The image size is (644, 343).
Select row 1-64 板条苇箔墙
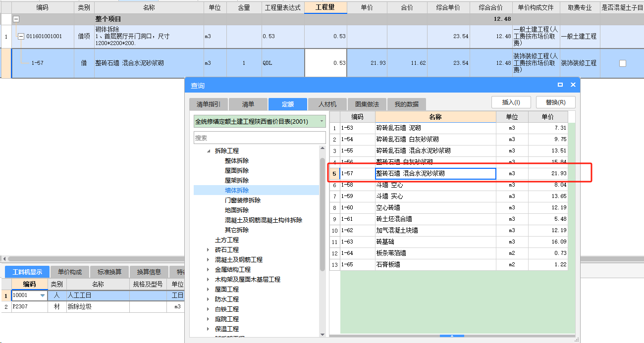[x=449, y=253]
